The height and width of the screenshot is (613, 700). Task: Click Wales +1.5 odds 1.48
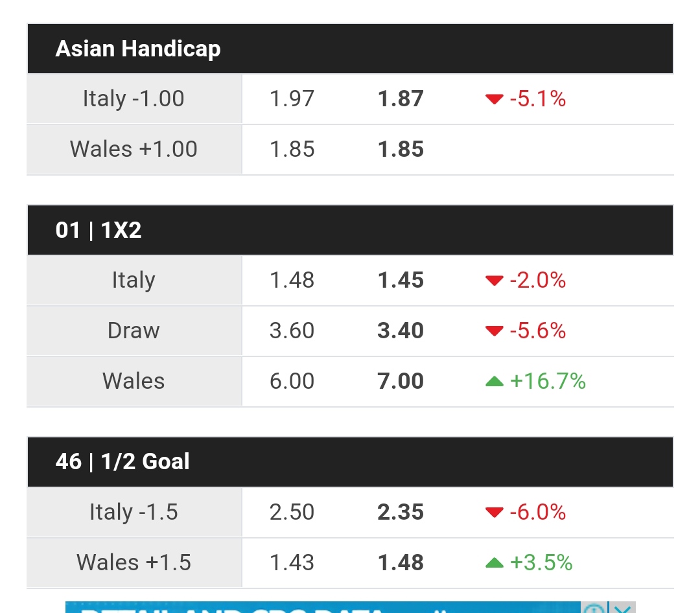(401, 562)
